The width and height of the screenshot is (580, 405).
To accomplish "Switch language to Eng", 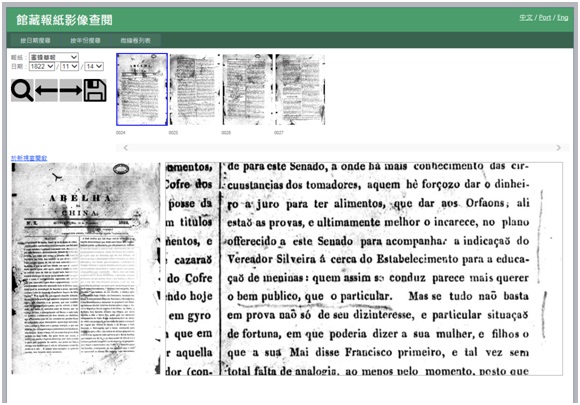I will click(563, 17).
